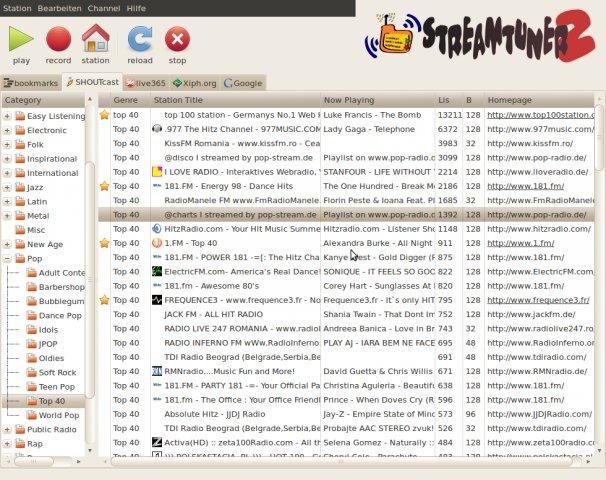Expand the Jazz category
The width and height of the screenshot is (606, 480).
[7, 187]
